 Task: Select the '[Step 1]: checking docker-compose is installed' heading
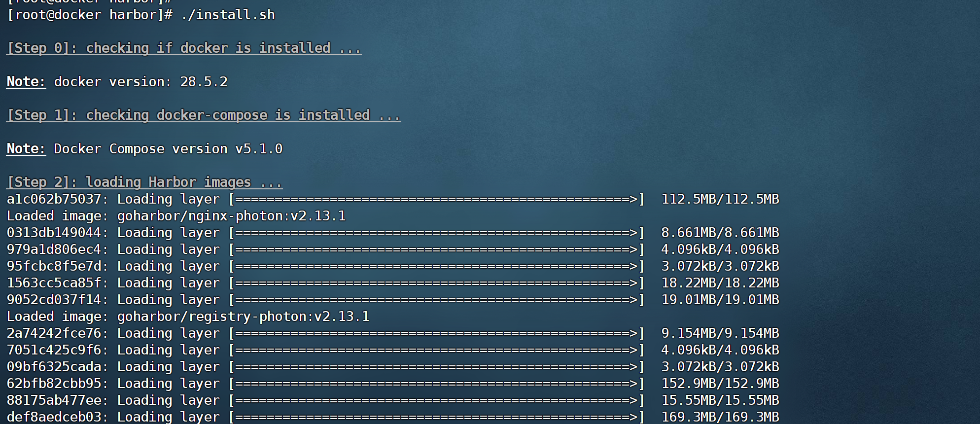coord(204,115)
